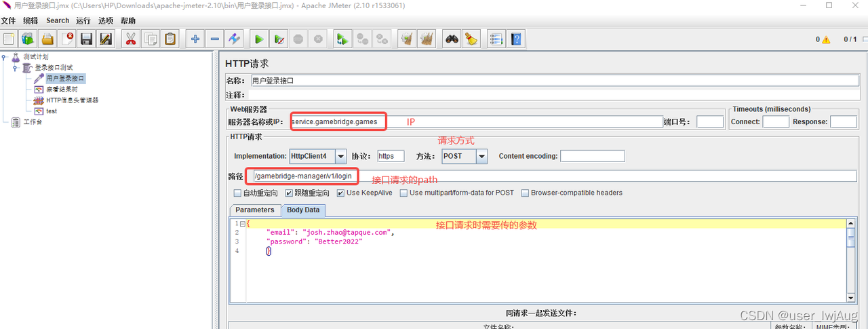Open the Templates icon in toolbar
This screenshot has width=868, height=329.
pyautogui.click(x=28, y=39)
